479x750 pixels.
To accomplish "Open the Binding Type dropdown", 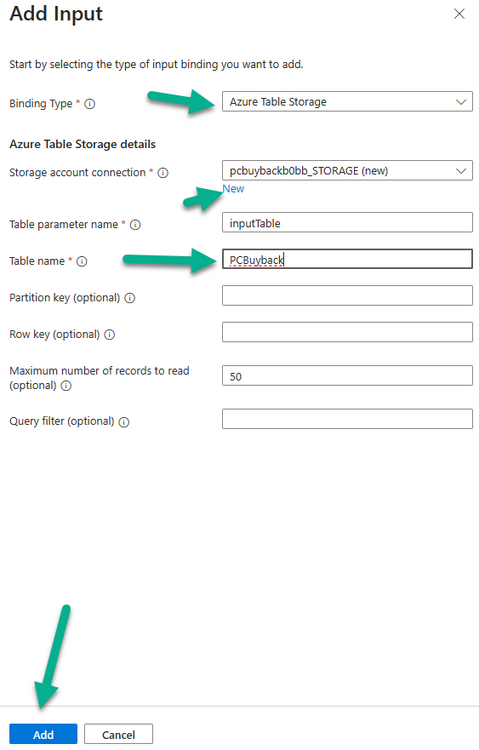I will pos(347,102).
